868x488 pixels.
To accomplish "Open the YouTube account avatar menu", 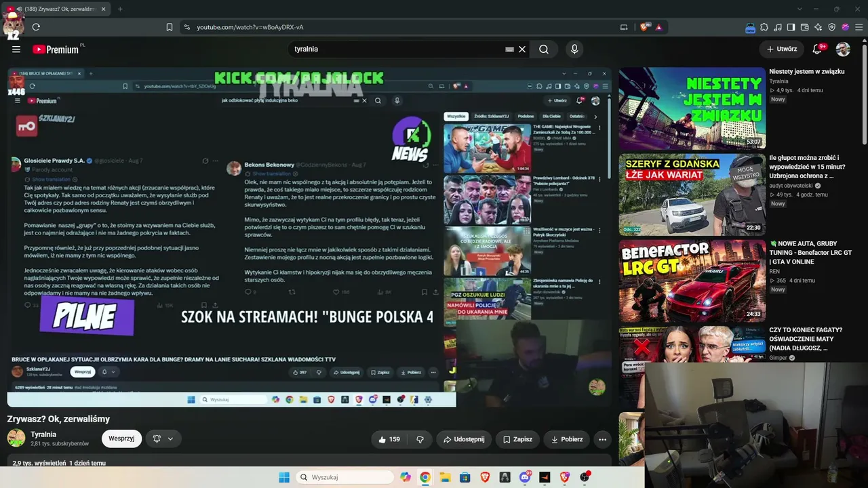I will click(x=843, y=49).
